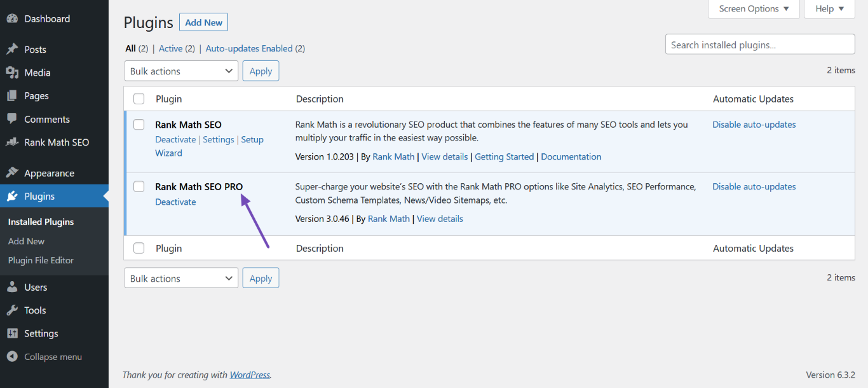Open the top Bulk actions dropdown
Image resolution: width=868 pixels, height=388 pixels.
pyautogui.click(x=181, y=71)
